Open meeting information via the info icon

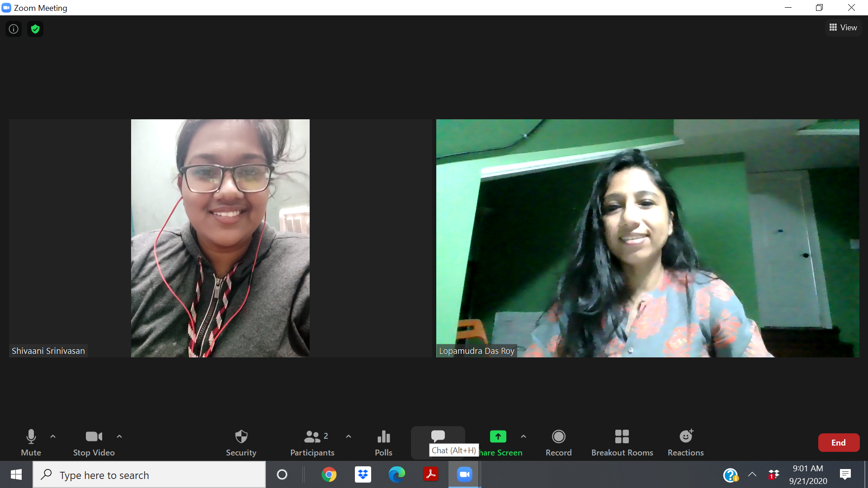[13, 28]
